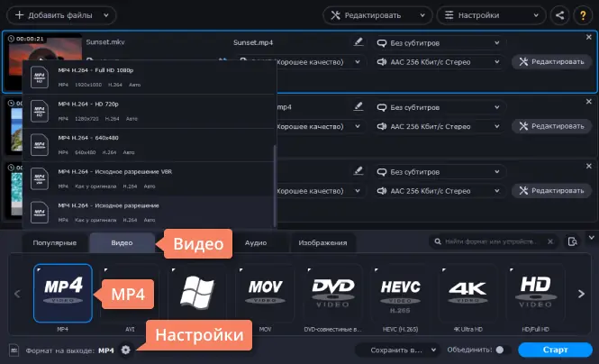Click Edit button in the third file row
The width and height of the screenshot is (599, 364).
(552, 191)
